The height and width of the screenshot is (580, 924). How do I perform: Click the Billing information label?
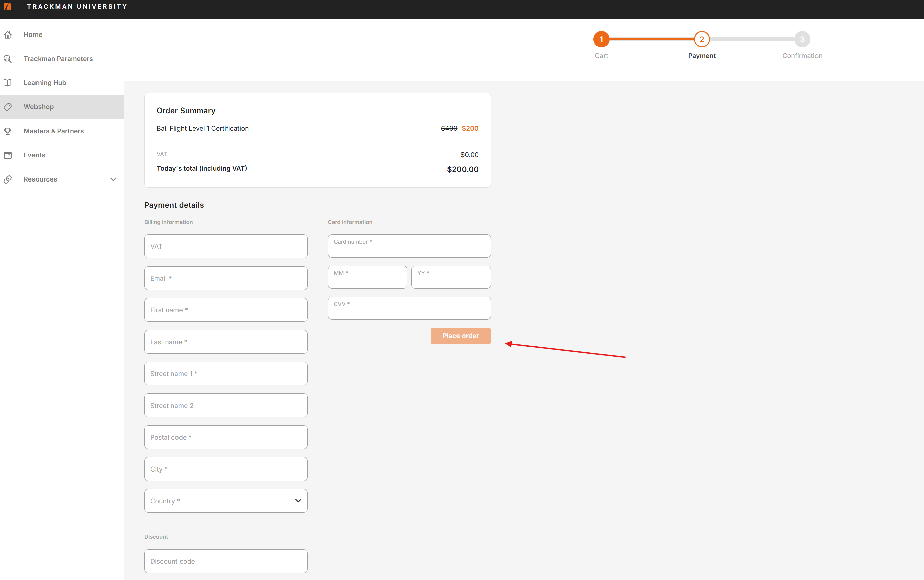pyautogui.click(x=168, y=222)
